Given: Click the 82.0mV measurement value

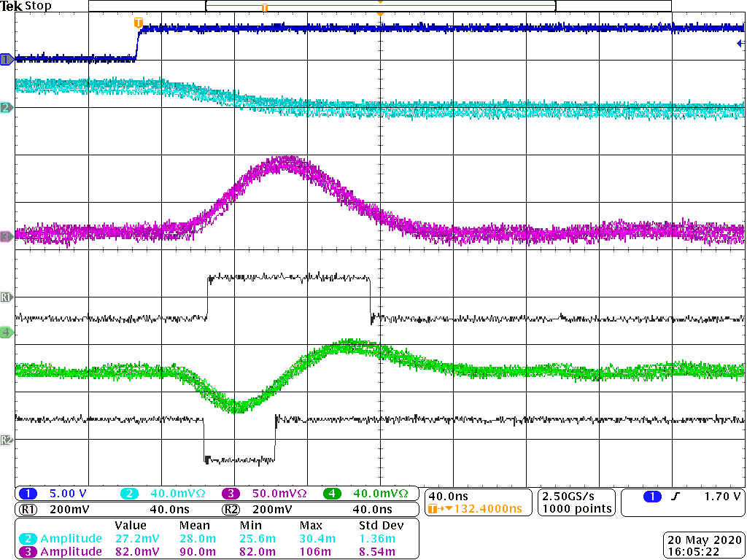Looking at the screenshot, I should tap(137, 552).
